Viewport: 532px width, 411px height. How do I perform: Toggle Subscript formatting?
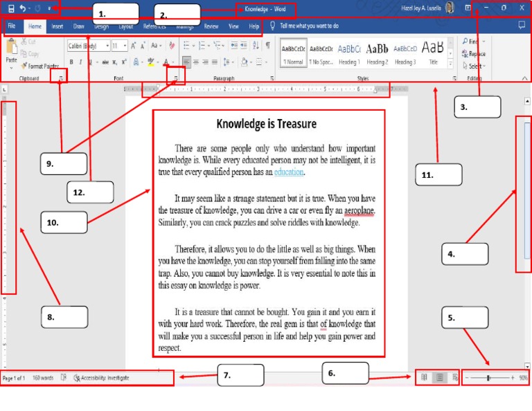[x=115, y=62]
